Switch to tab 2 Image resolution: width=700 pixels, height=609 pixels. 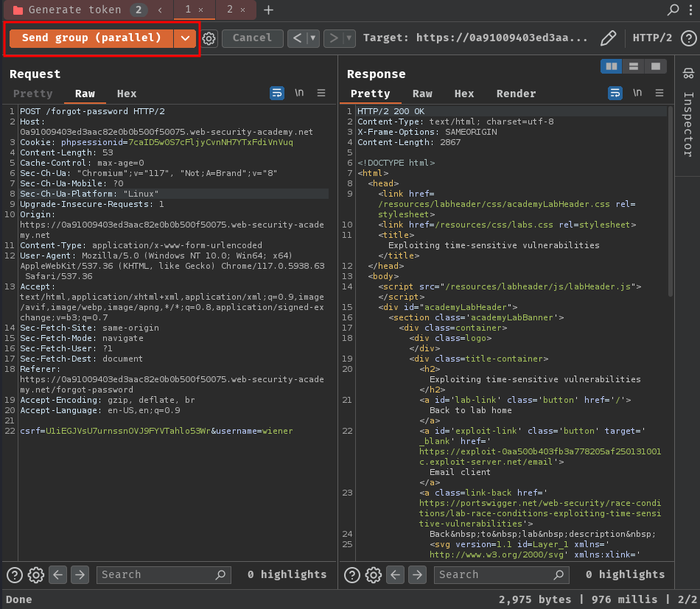tap(230, 10)
